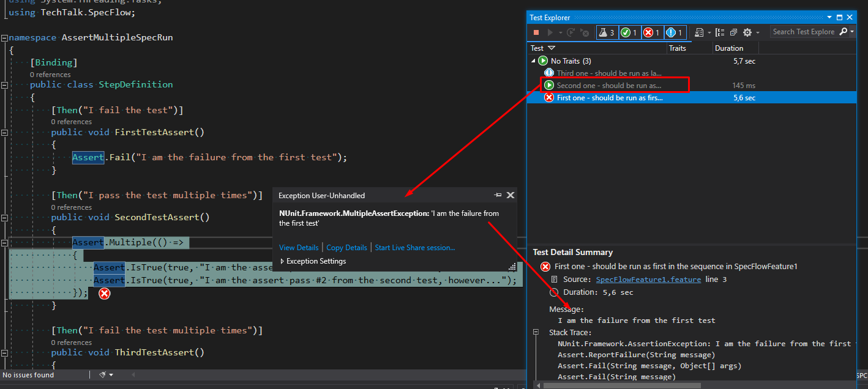
Task: Run selected tests with the play icon
Action: [x=550, y=32]
